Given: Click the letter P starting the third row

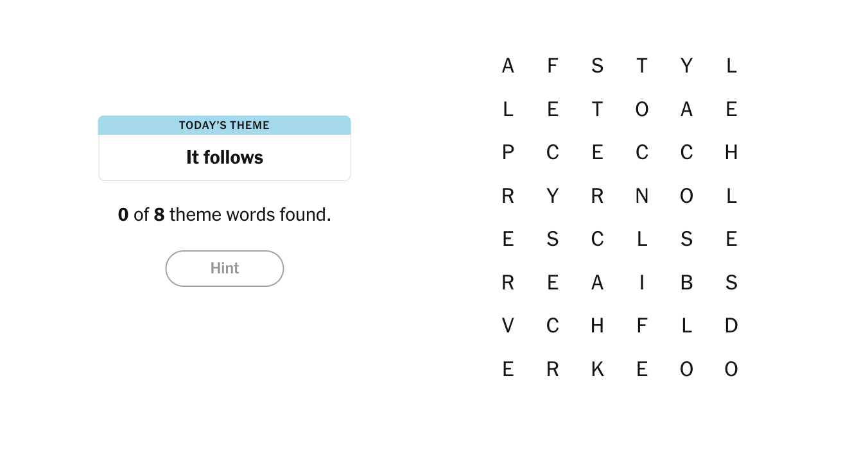Looking at the screenshot, I should [x=507, y=152].
